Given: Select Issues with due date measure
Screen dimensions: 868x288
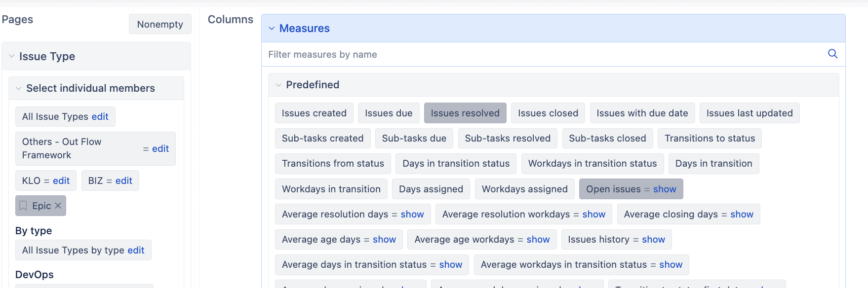Looking at the screenshot, I should coord(642,113).
